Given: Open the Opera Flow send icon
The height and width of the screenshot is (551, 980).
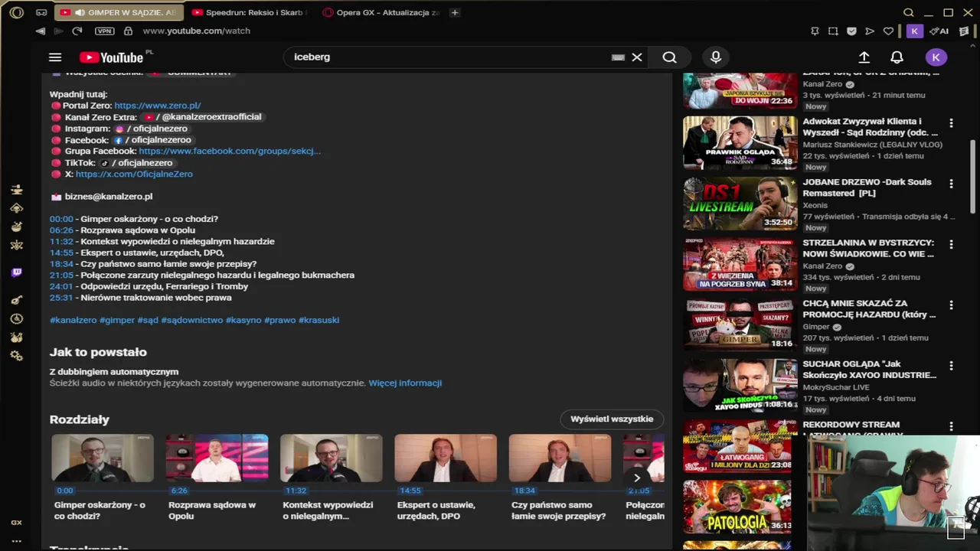Looking at the screenshot, I should [x=870, y=31].
